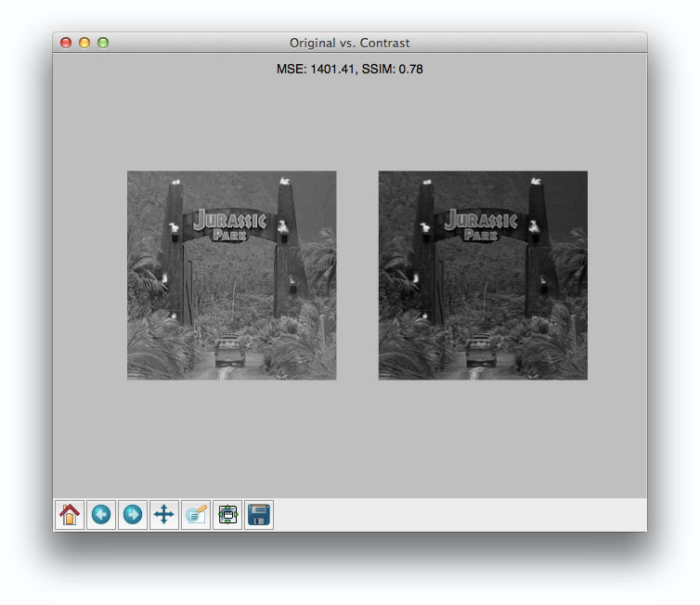Select the lighter original image on left
This screenshot has height=605, width=700.
click(x=232, y=276)
